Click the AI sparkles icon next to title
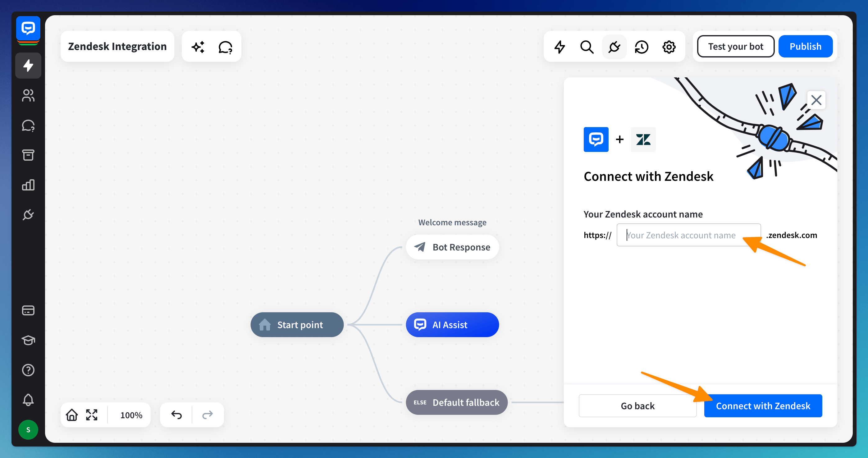 [198, 47]
